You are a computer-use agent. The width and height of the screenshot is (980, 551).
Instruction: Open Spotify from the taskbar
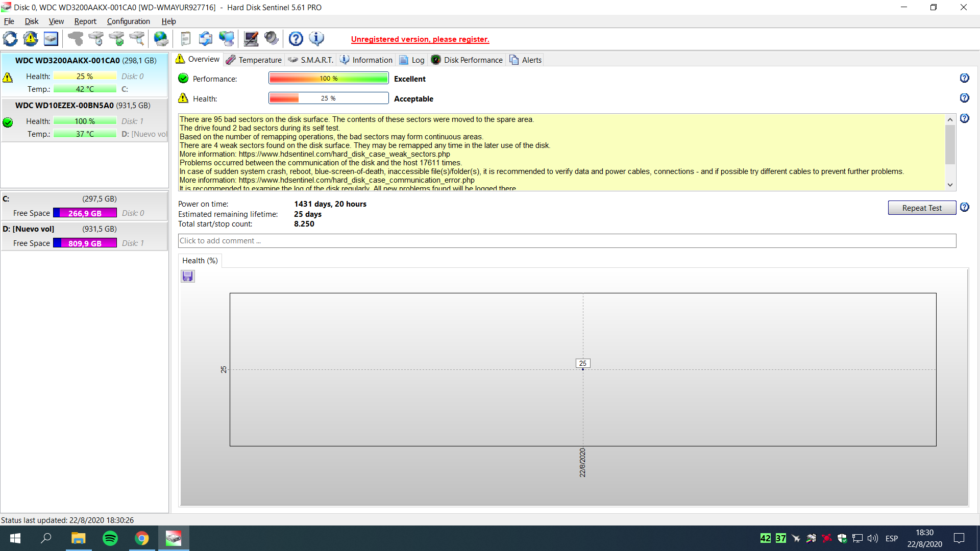[110, 538]
